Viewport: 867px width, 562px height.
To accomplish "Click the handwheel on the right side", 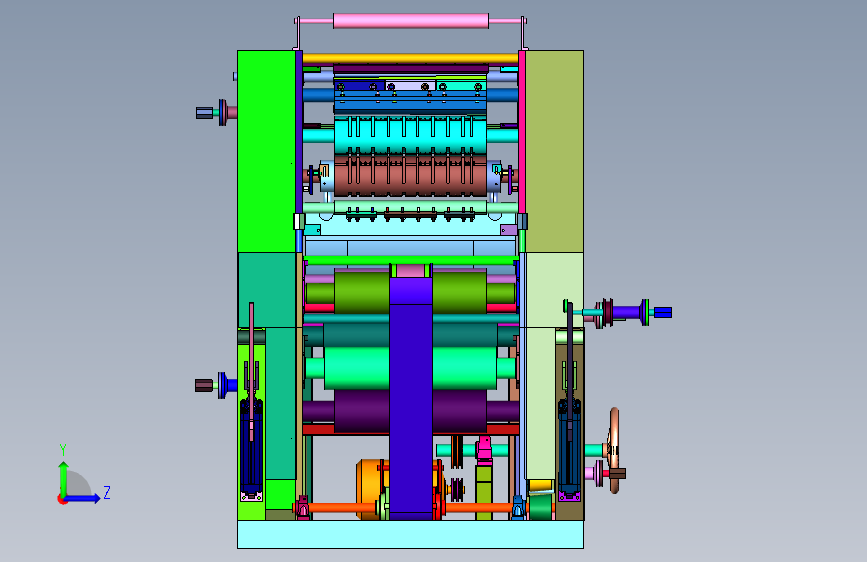I will click(614, 450).
